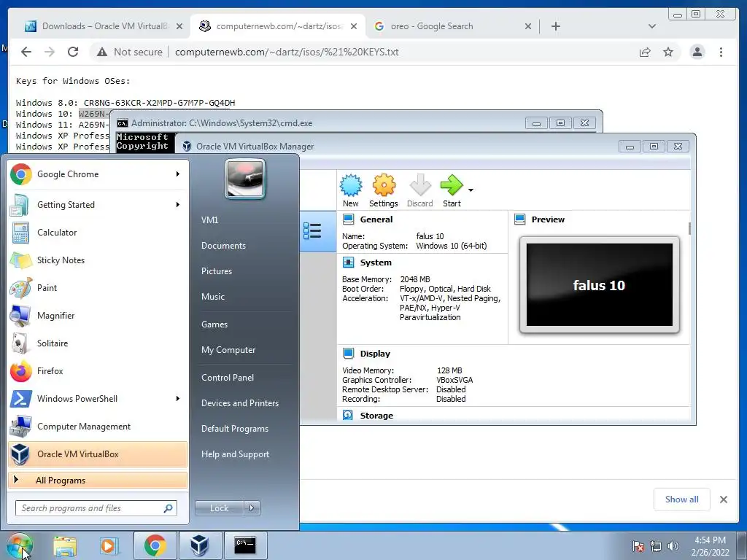Open Google Chrome from Start menu

[x=98, y=174]
